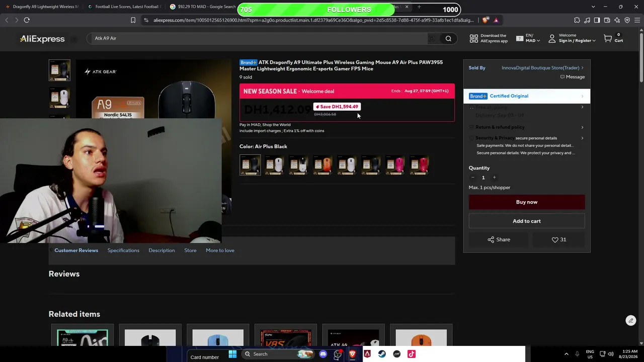The height and width of the screenshot is (362, 644).
Task: Select the pink mouse color variant
Action: pyautogui.click(x=395, y=165)
